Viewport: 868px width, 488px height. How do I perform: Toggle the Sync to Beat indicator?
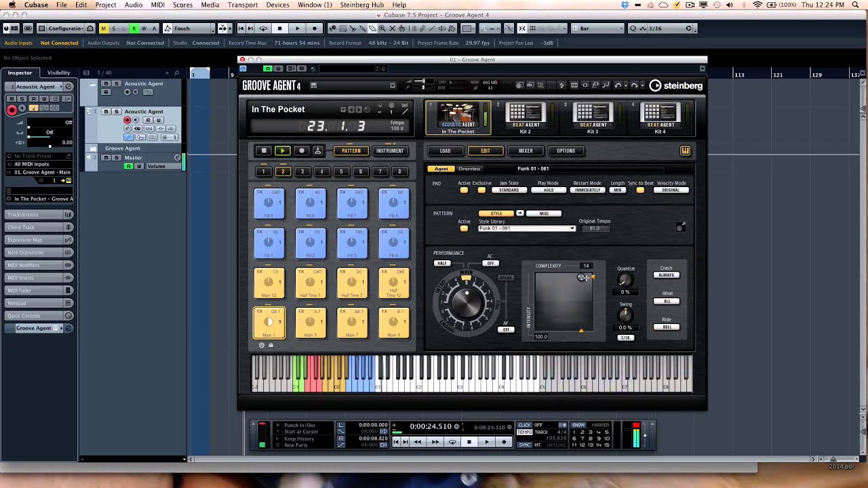click(x=639, y=190)
